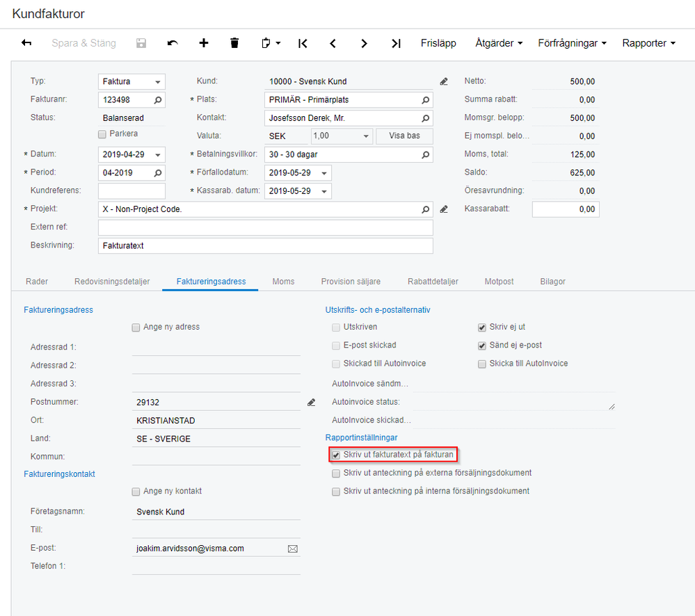
Task: Check Ange ny kontakt checkbox
Action: click(136, 492)
